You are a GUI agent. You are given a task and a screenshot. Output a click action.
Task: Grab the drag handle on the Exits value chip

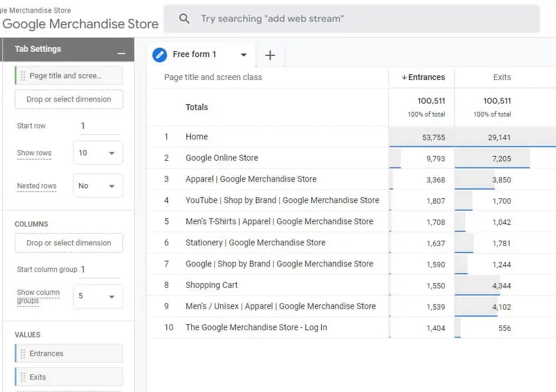[23, 377]
